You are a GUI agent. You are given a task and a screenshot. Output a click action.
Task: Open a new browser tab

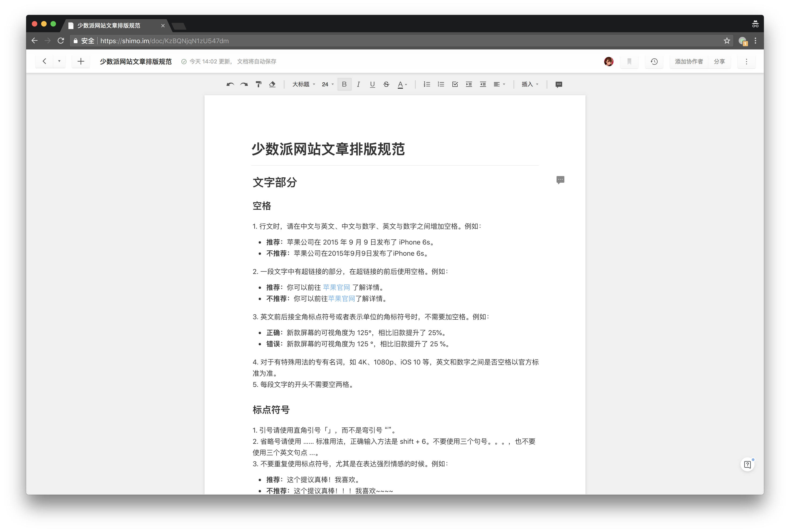point(179,26)
